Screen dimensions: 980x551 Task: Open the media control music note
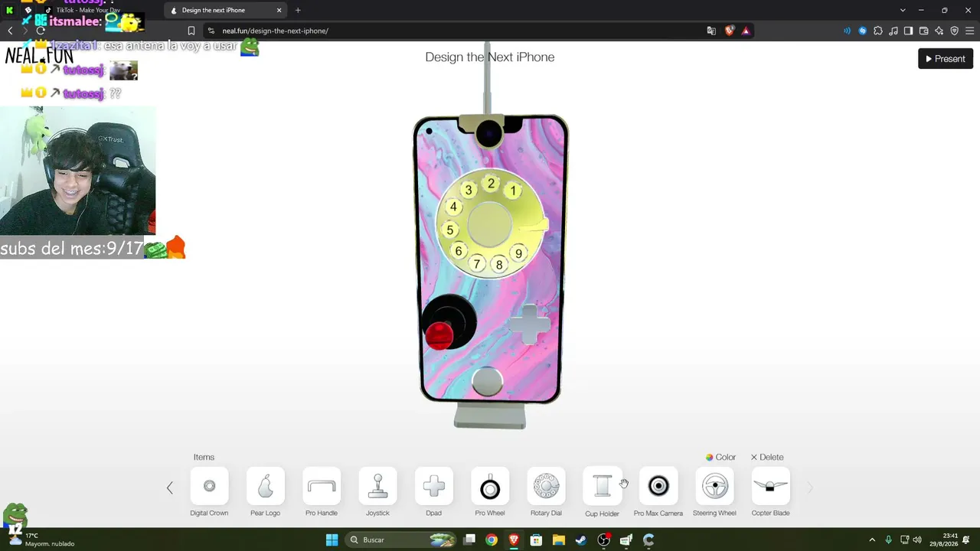coord(893,31)
